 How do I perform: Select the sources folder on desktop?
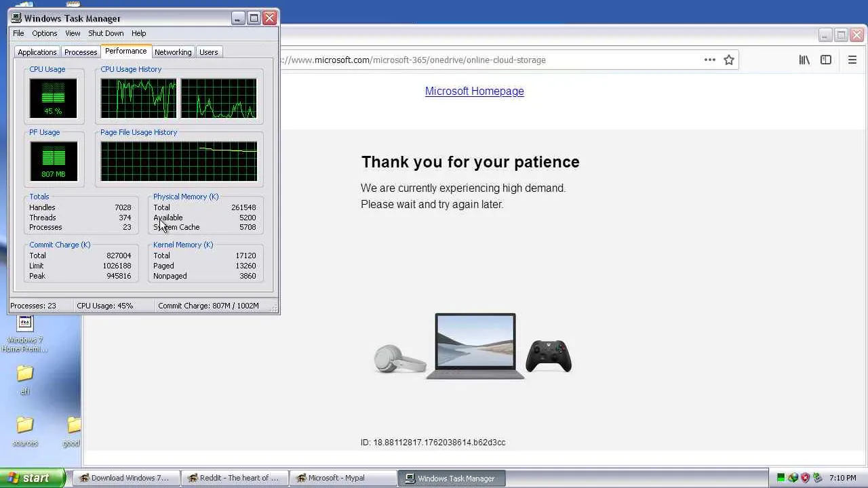point(25,431)
